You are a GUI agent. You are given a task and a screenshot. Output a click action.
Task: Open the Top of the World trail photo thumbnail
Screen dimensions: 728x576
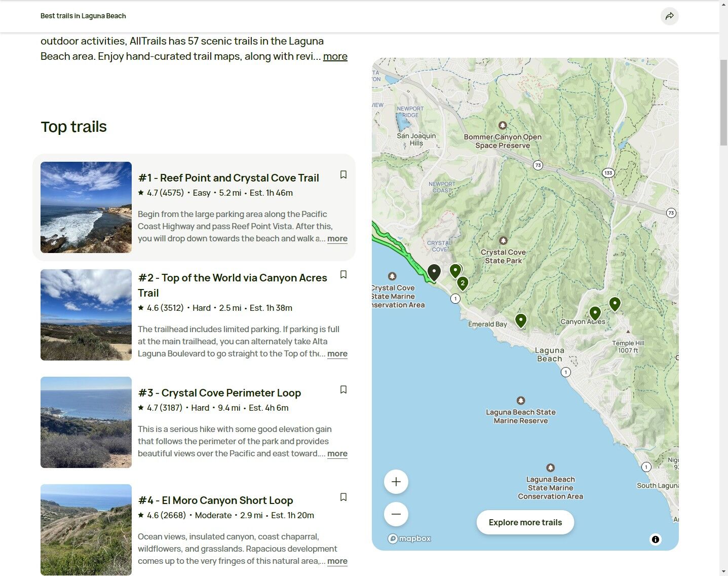click(x=86, y=315)
